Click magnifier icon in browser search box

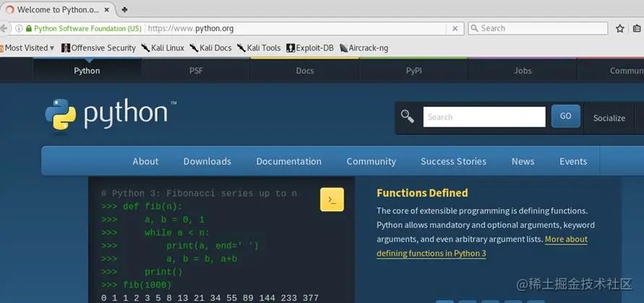click(474, 28)
